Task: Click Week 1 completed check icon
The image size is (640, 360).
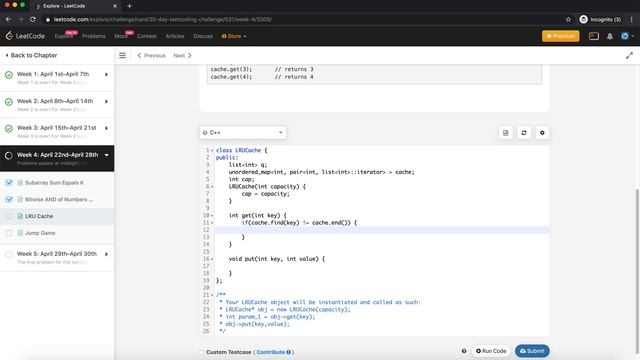Action: point(9,75)
